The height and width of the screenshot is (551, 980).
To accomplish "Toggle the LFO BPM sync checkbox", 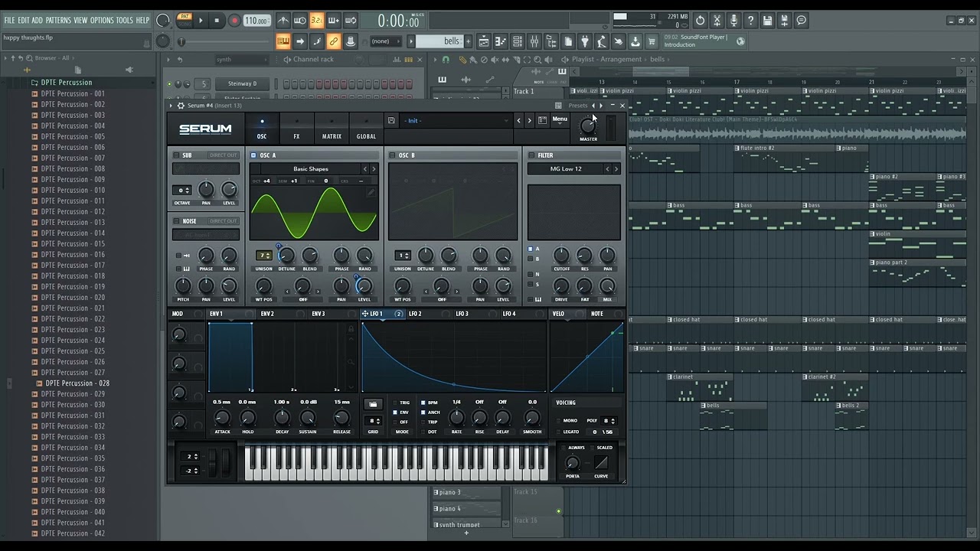I will pyautogui.click(x=423, y=403).
